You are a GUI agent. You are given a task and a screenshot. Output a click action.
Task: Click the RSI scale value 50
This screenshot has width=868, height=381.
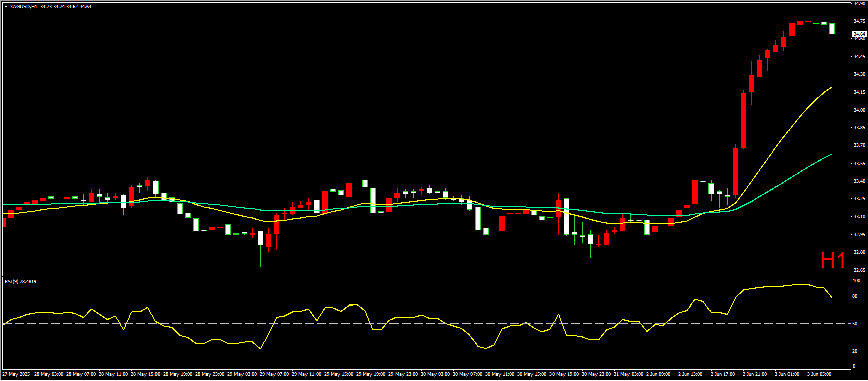tap(855, 324)
